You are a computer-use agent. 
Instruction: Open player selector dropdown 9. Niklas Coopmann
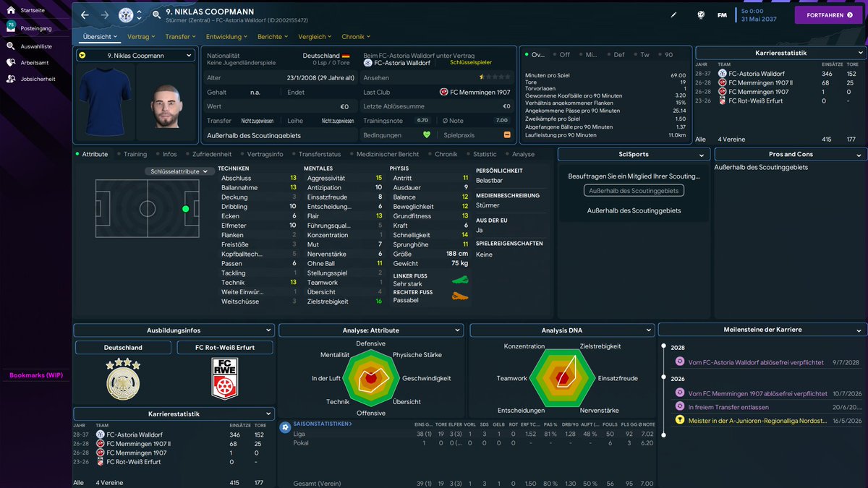136,55
